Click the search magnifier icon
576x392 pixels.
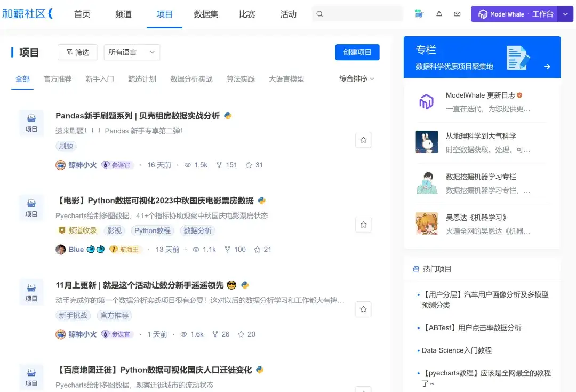pyautogui.click(x=319, y=14)
